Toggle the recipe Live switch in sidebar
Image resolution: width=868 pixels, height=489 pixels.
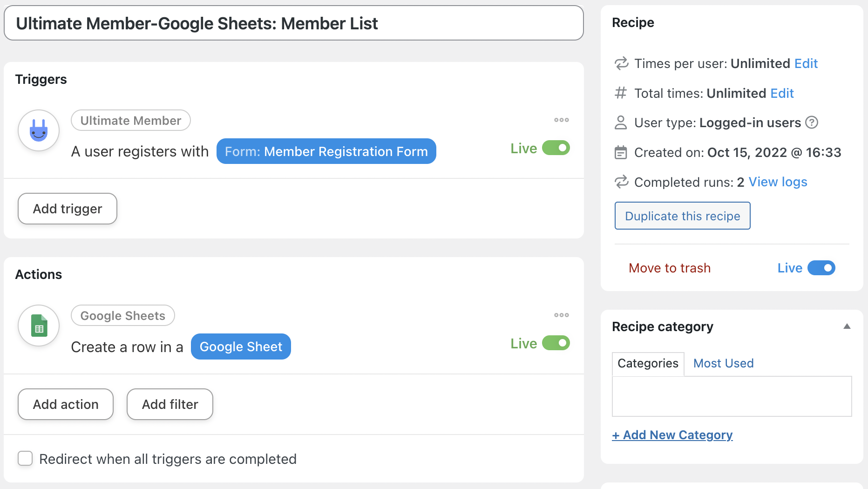point(821,268)
